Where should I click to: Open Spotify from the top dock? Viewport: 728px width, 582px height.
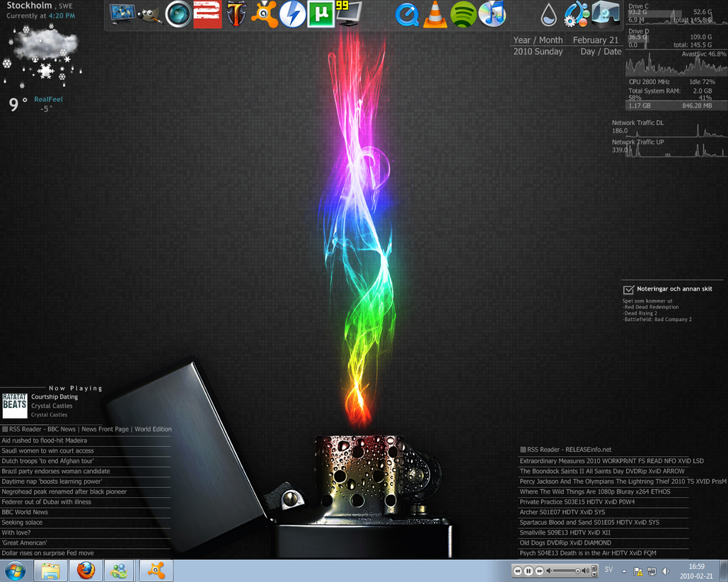463,15
